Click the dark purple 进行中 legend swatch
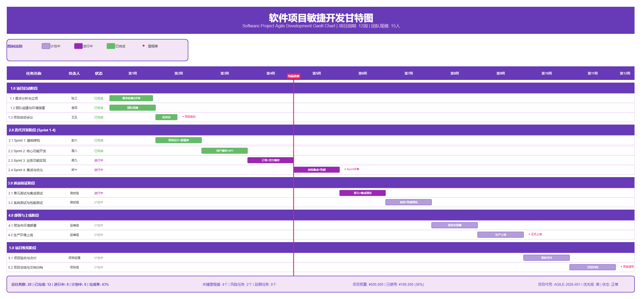Image resolution: width=644 pixels, height=299 pixels. click(x=78, y=46)
